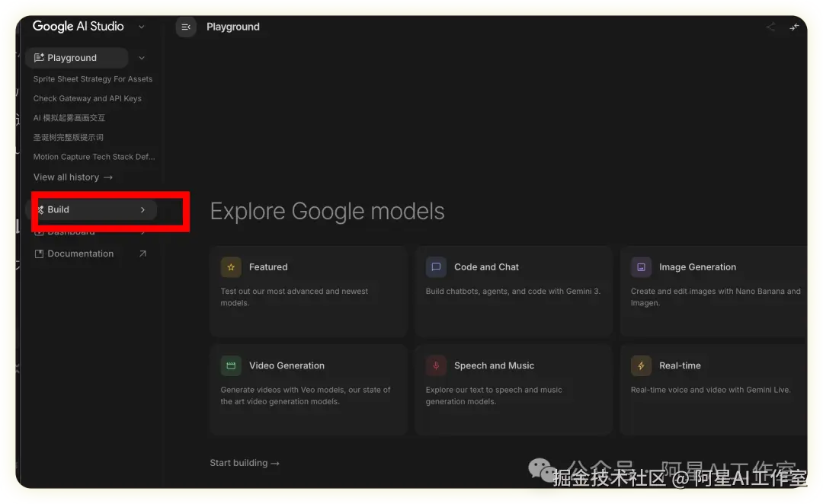Open the 圣诞树完整版提示词 history entry

(69, 137)
